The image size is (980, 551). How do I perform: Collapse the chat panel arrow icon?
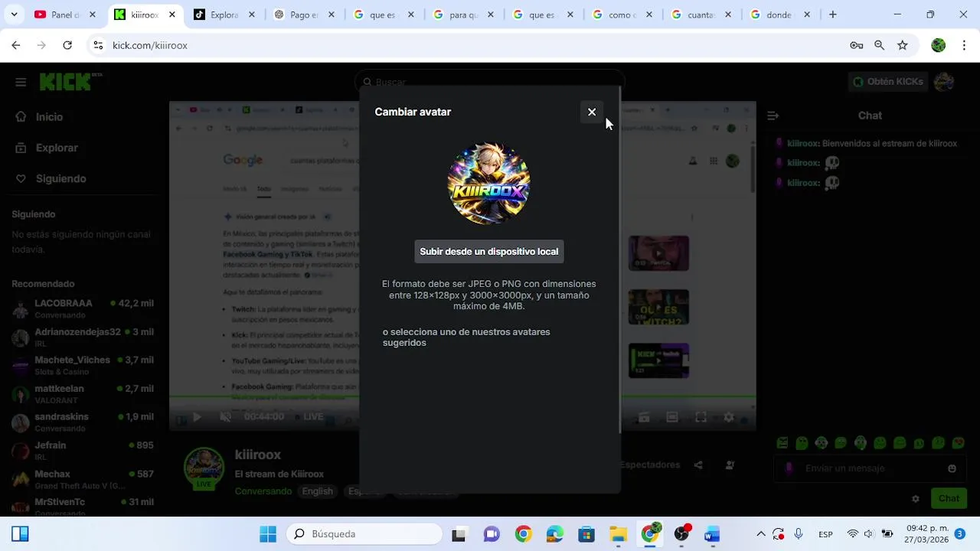[x=773, y=116]
